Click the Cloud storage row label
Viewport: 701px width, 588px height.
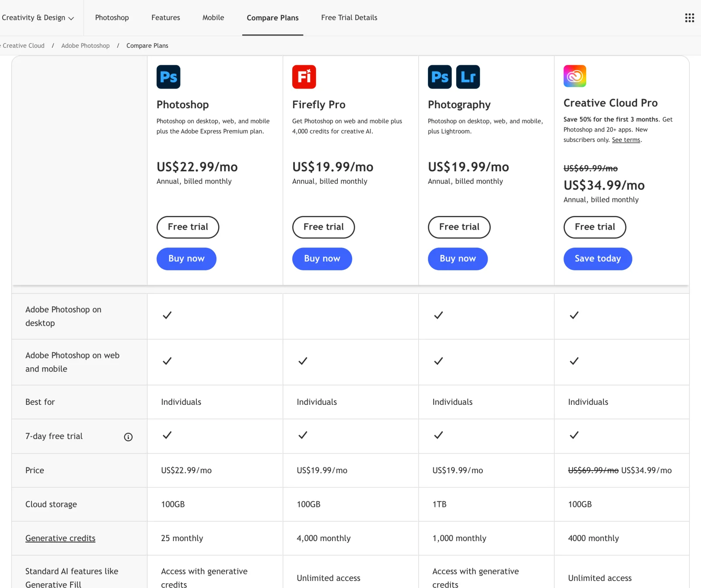point(51,504)
